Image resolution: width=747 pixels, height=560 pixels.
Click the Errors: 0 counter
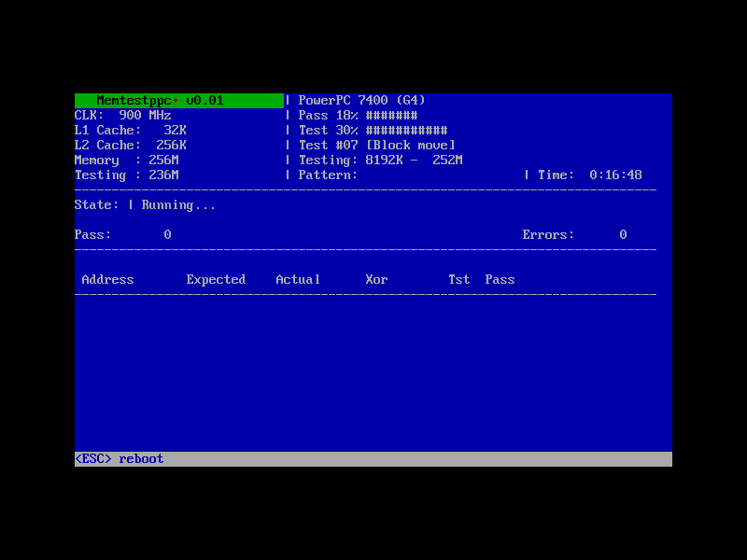tap(574, 235)
